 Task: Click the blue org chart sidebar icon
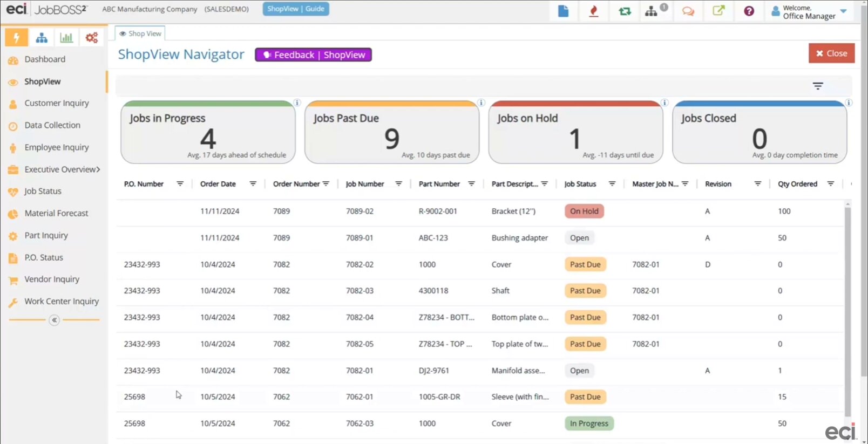[42, 38]
